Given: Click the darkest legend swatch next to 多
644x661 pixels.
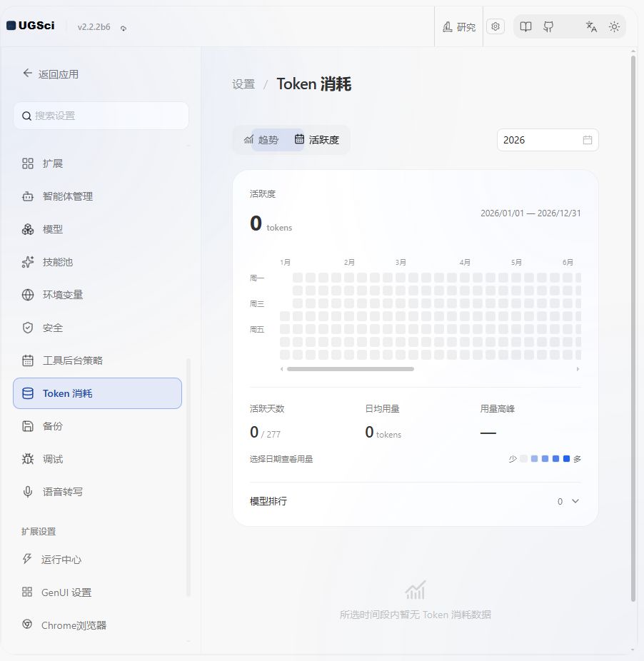Looking at the screenshot, I should [566, 459].
